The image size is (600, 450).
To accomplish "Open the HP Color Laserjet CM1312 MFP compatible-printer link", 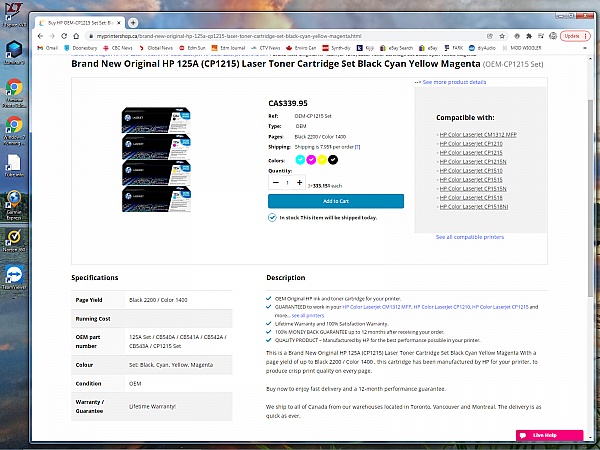I will 478,135.
